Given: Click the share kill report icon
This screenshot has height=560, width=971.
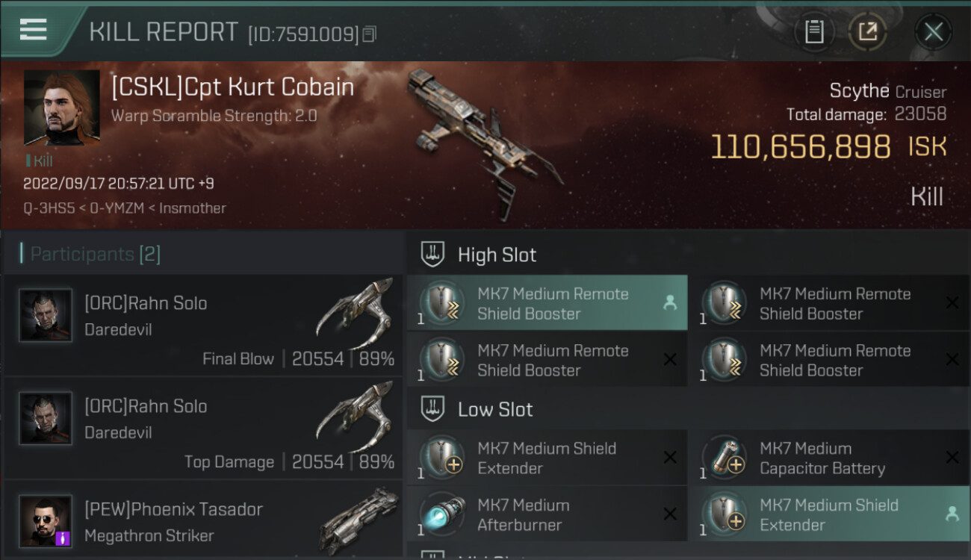Looking at the screenshot, I should point(867,31).
